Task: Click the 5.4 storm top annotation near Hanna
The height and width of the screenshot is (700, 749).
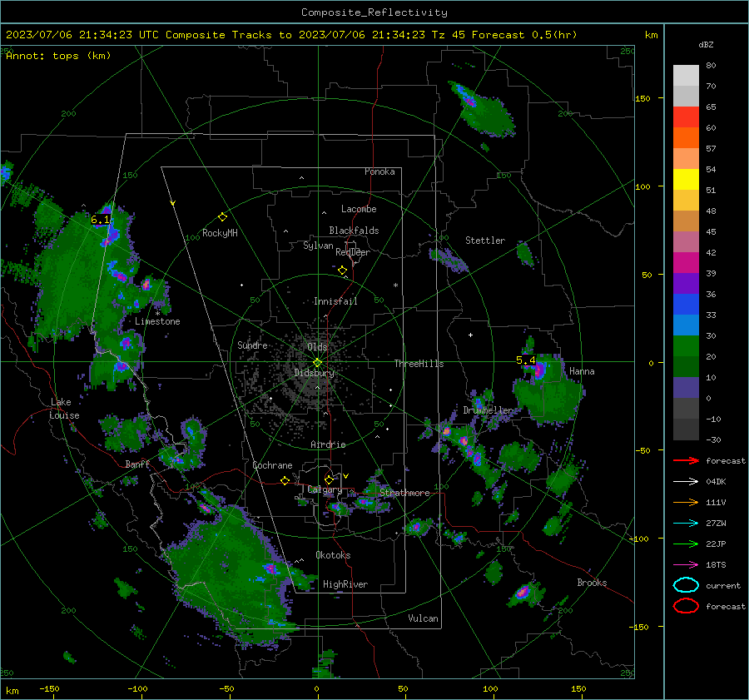Action: [525, 360]
